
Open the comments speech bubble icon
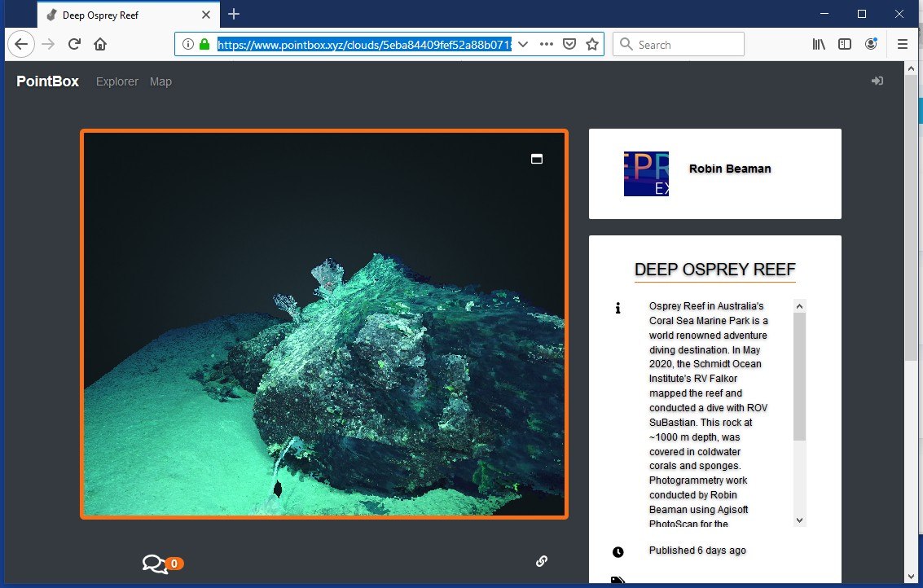(155, 564)
